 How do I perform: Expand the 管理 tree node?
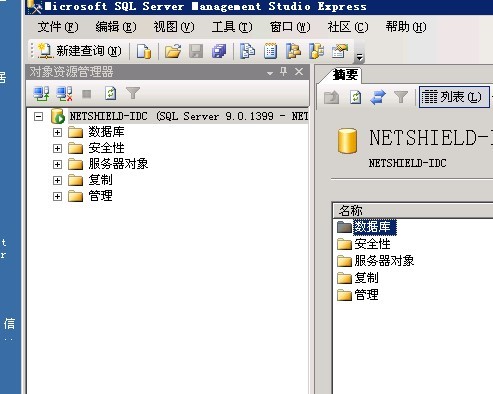pos(57,196)
